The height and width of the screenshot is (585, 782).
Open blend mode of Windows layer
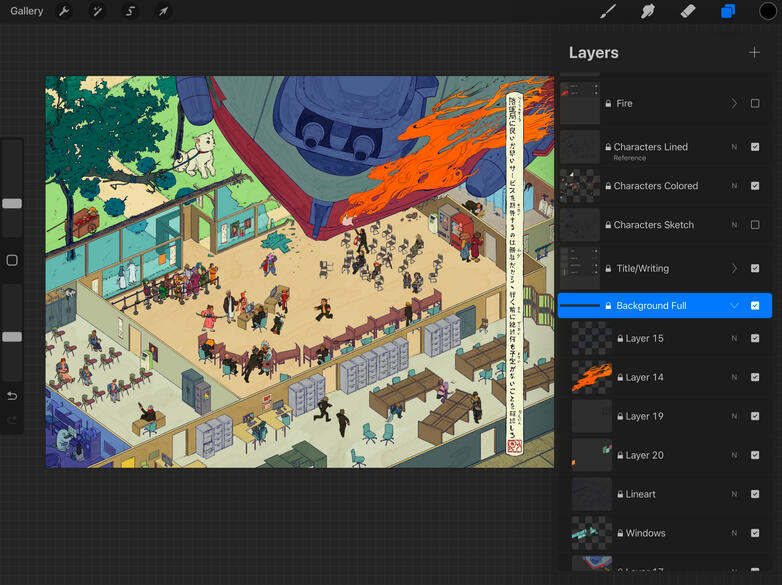pyautogui.click(x=734, y=533)
